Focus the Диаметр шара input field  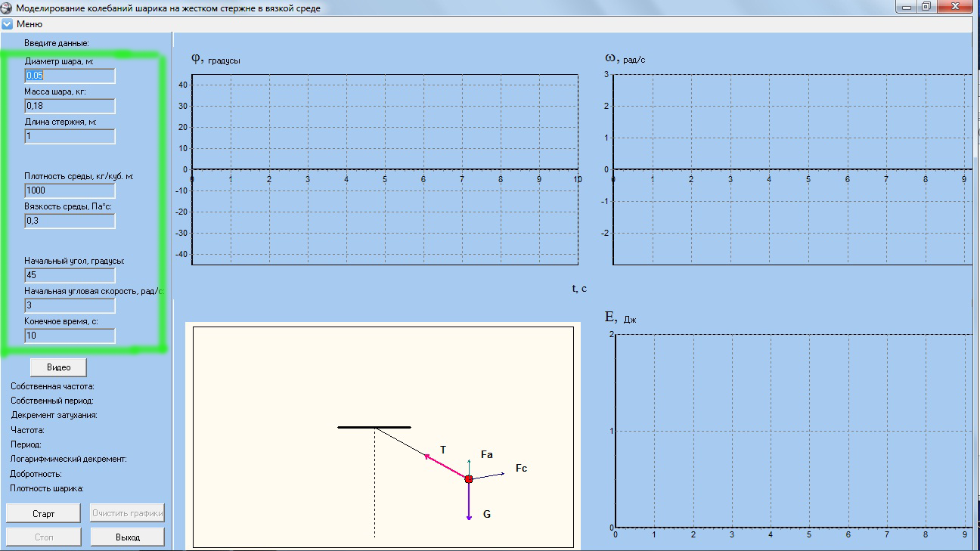pyautogui.click(x=70, y=76)
